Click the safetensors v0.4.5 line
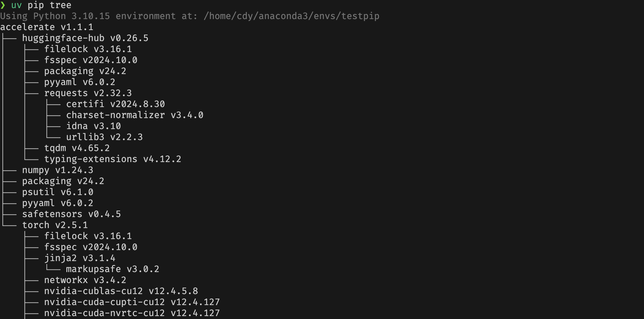 [72, 214]
